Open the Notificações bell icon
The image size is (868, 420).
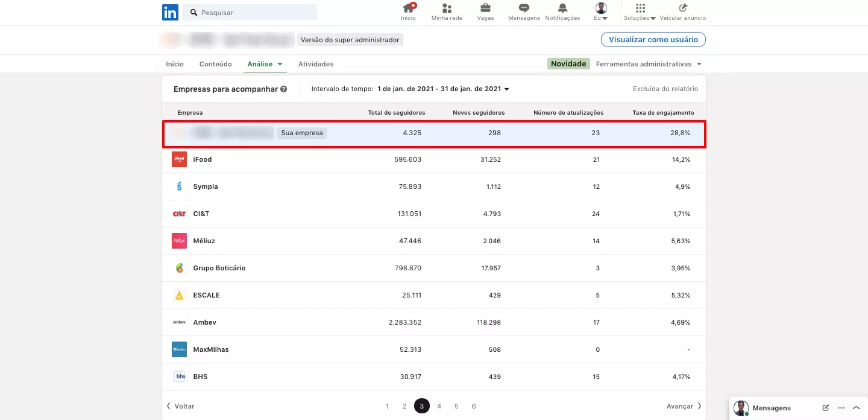pyautogui.click(x=562, y=8)
